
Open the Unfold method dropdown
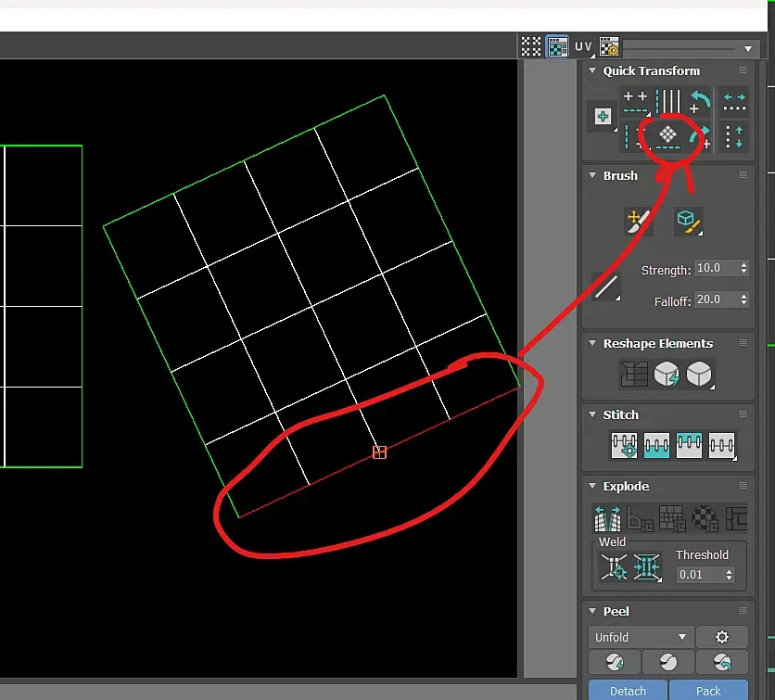click(x=642, y=637)
